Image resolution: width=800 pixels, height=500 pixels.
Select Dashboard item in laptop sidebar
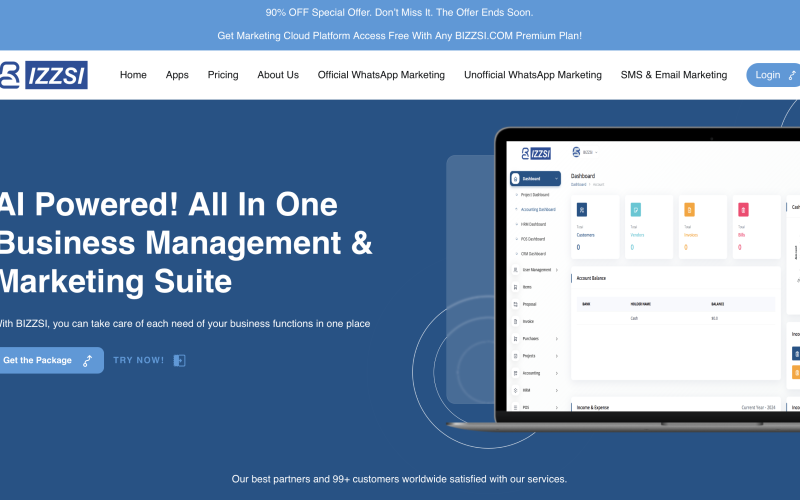tap(535, 179)
